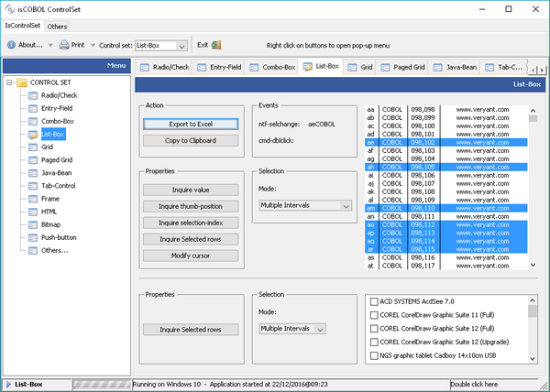Click the HTML tree node icon
Viewport: 550px width, 392px height.
coord(33,211)
